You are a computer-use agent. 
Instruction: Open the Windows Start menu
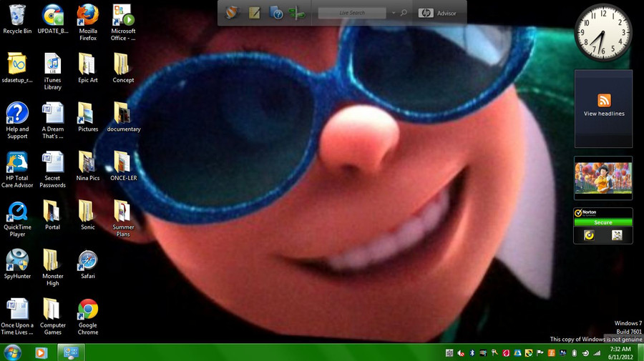[x=12, y=353]
